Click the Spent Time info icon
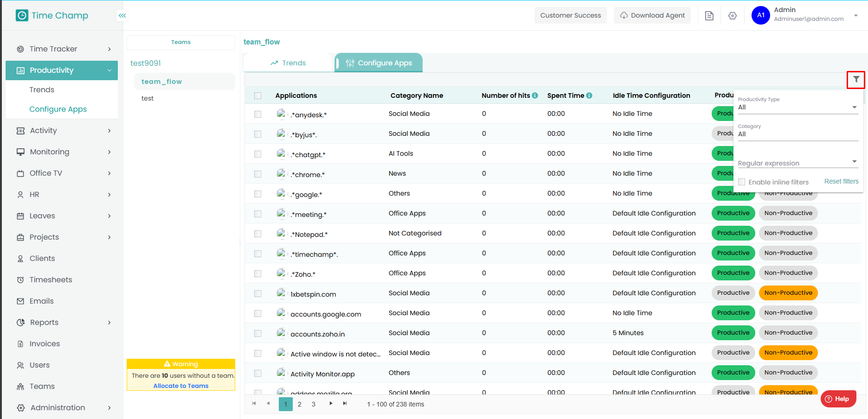The width and height of the screenshot is (868, 419). (x=589, y=95)
